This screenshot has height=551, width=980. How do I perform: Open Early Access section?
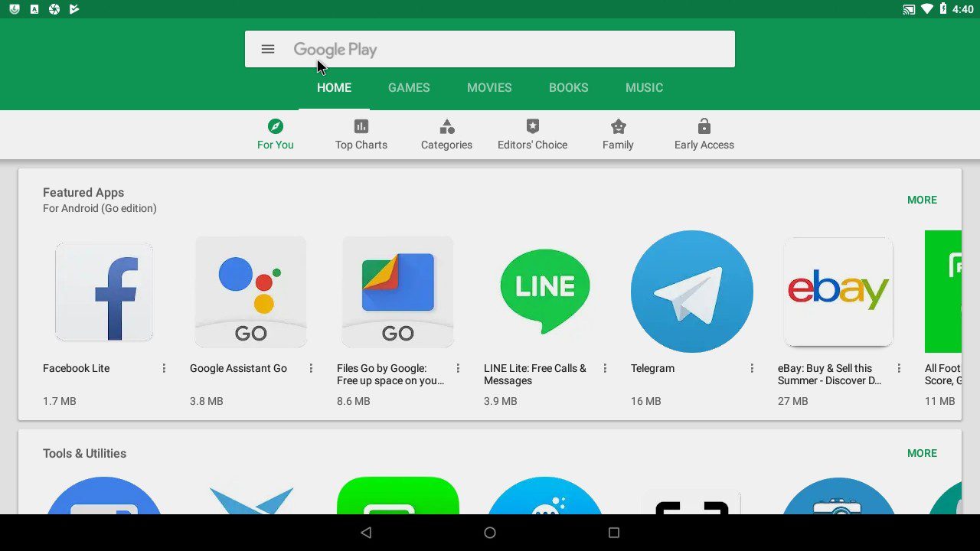tap(704, 135)
